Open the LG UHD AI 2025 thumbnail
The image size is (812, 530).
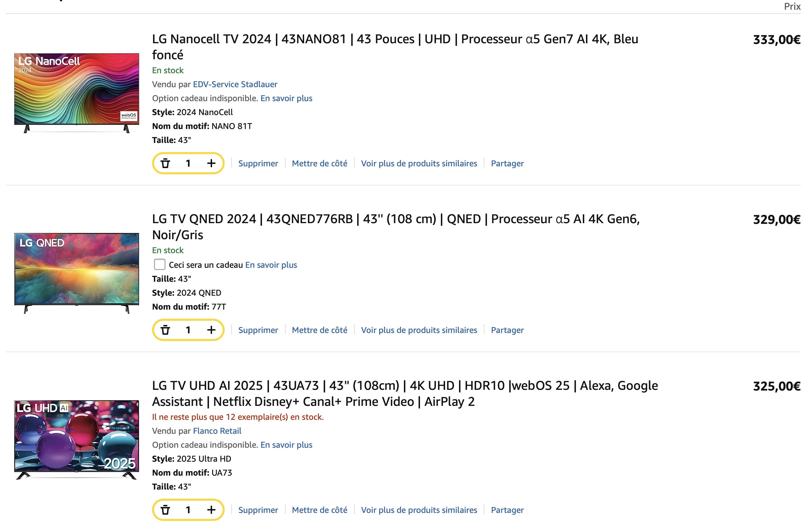pos(77,439)
